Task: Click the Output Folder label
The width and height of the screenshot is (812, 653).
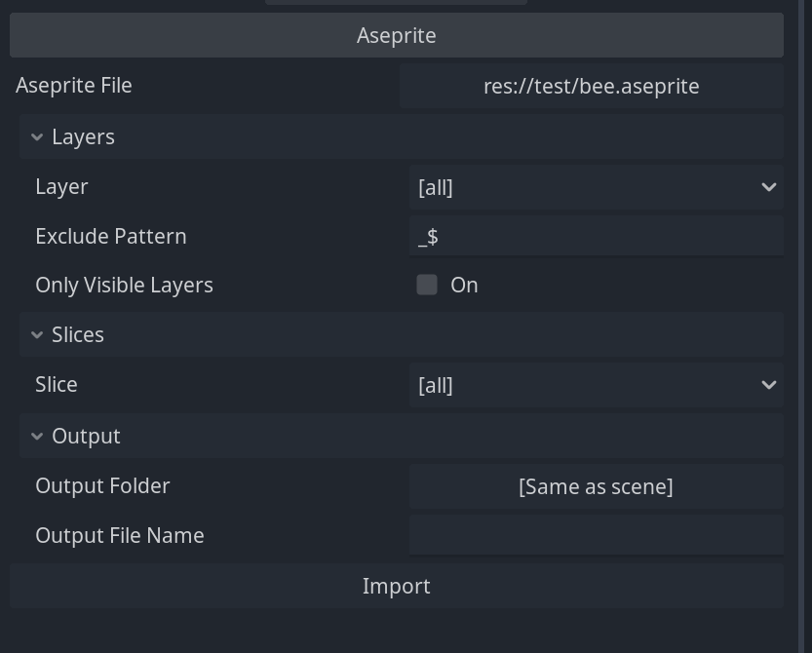Action: point(102,486)
